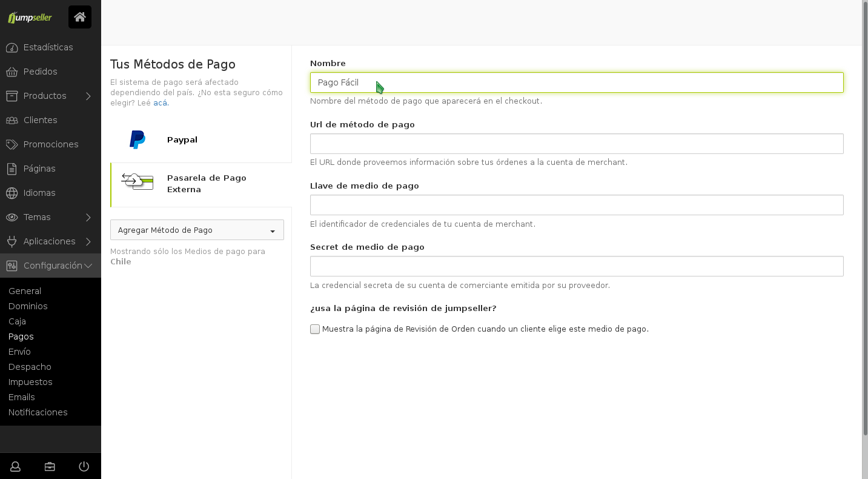Go to Envío settings
The height and width of the screenshot is (479, 868).
tap(19, 352)
